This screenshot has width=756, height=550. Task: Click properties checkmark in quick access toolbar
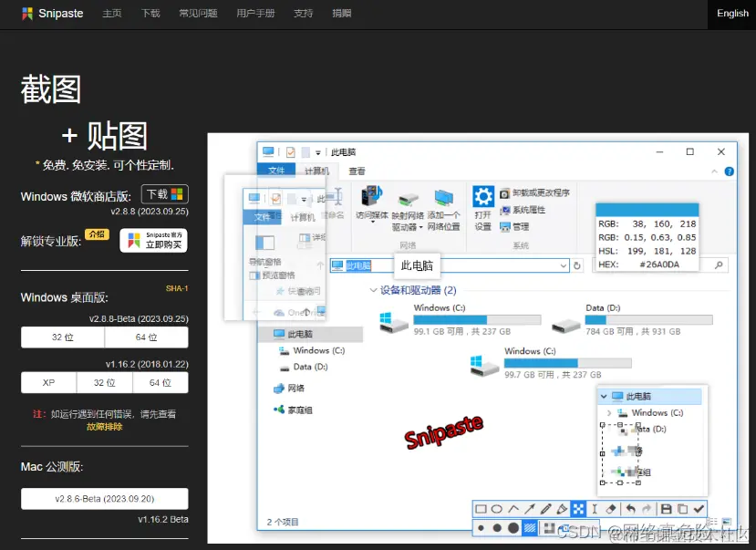click(291, 152)
